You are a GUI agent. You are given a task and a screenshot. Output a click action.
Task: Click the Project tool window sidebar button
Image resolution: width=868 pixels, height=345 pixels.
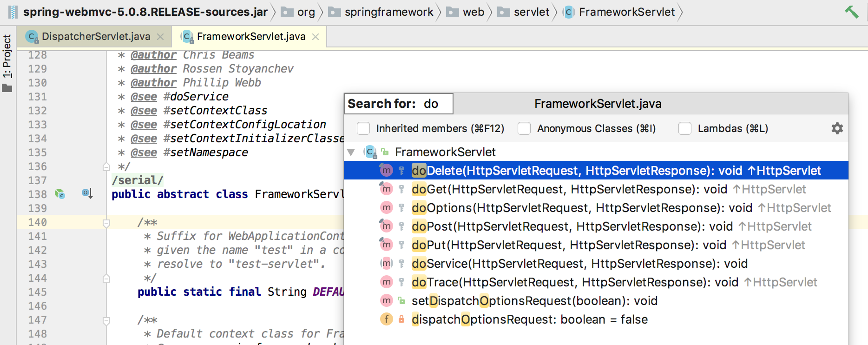point(7,64)
